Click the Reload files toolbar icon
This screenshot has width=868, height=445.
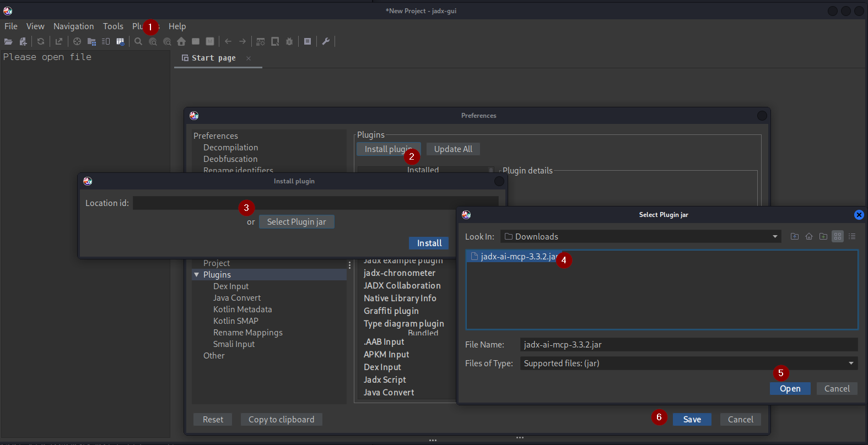(41, 41)
